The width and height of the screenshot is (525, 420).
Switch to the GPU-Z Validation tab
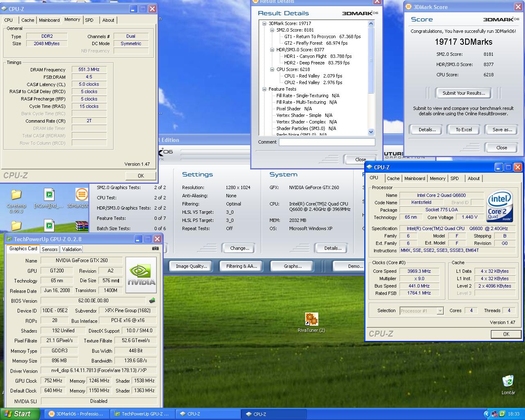pos(72,249)
